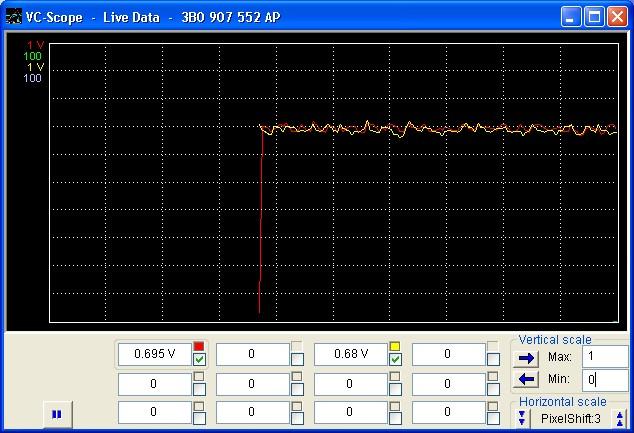Image resolution: width=634 pixels, height=433 pixels.
Task: Click the pause button at bottom left
Action: (x=57, y=413)
